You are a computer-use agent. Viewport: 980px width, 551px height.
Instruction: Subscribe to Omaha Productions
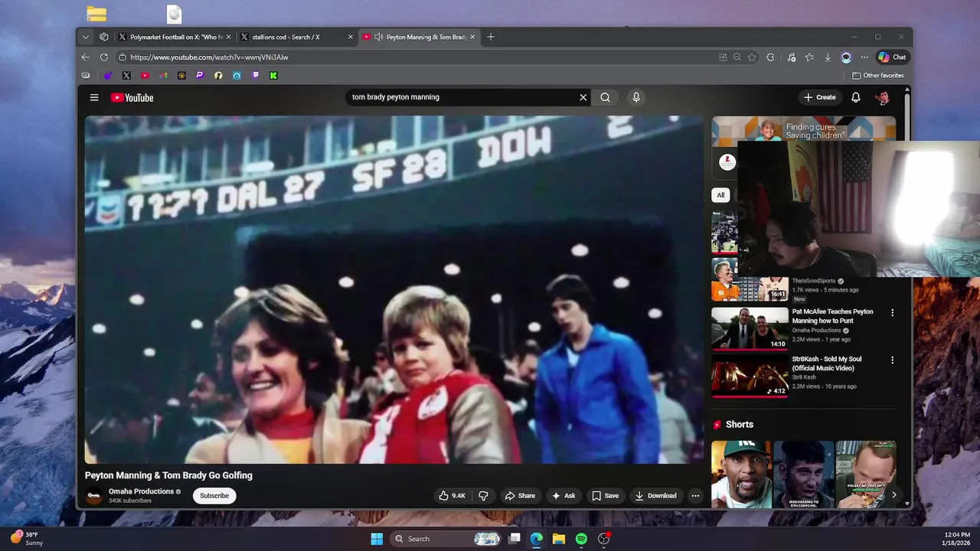(214, 495)
